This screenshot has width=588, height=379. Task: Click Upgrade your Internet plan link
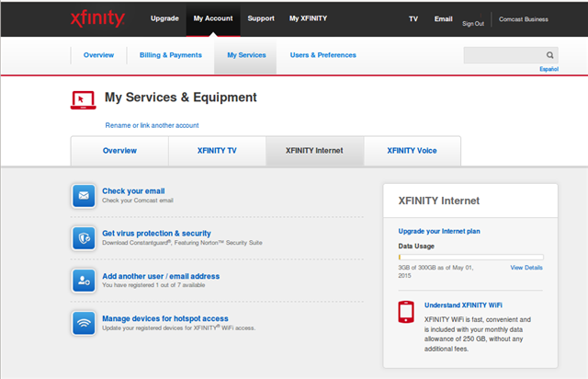point(439,231)
